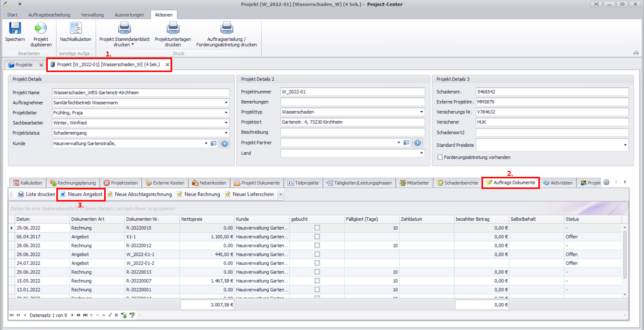Click the add button next to Kunde

tap(224, 144)
